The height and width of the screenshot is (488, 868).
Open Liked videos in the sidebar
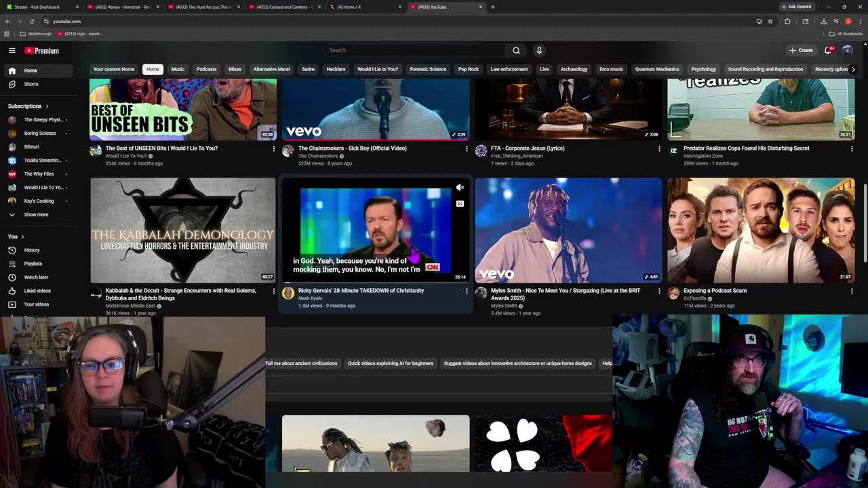pyautogui.click(x=37, y=291)
